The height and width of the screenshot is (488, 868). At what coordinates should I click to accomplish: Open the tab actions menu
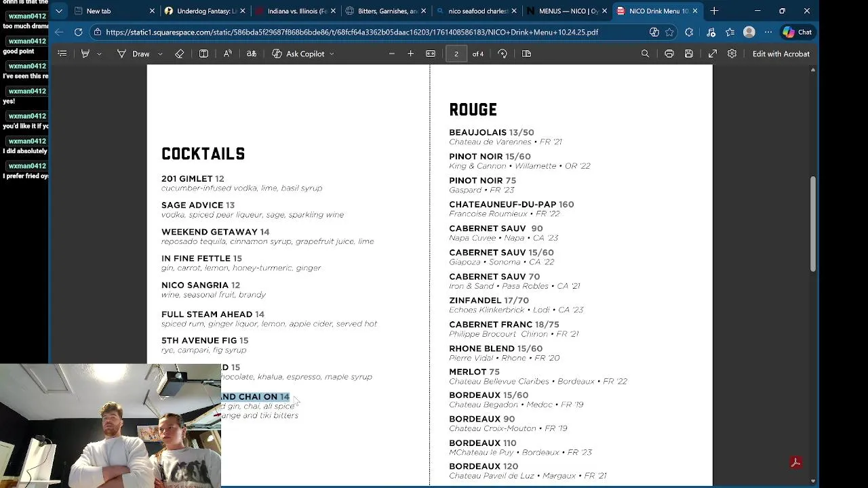point(59,11)
